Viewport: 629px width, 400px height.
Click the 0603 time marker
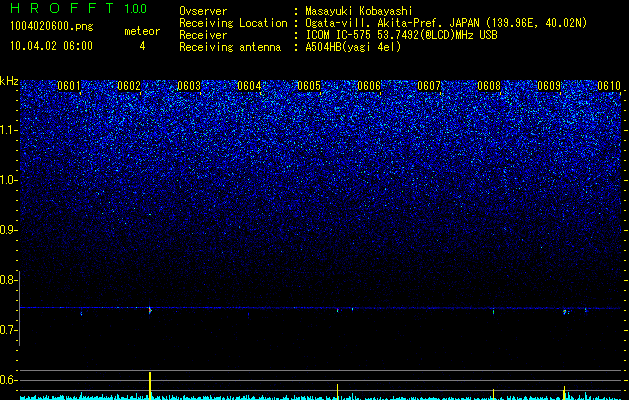coord(189,86)
